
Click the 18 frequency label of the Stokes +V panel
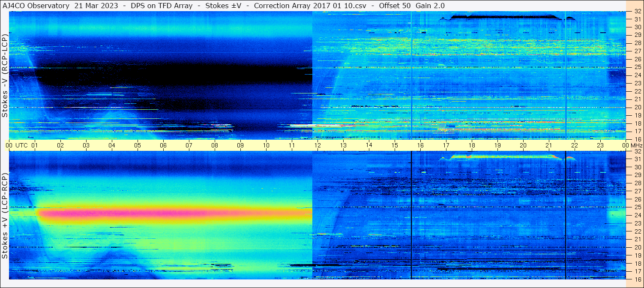pos(637,263)
